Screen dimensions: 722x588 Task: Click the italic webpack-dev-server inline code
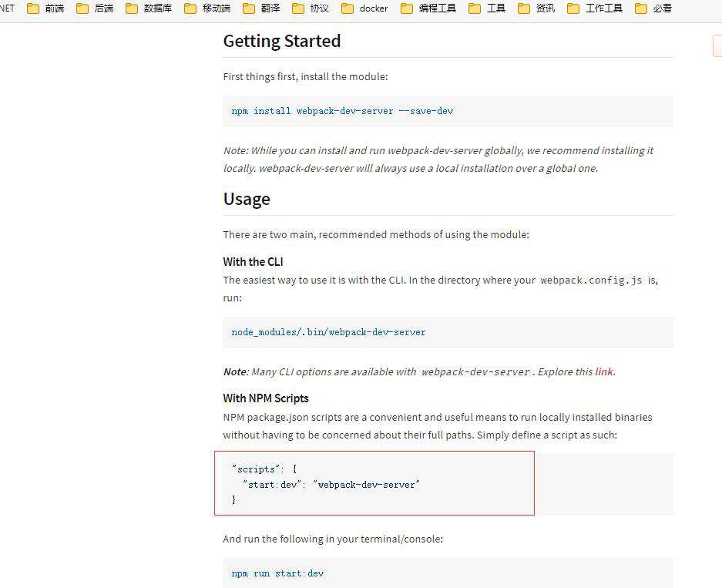pyautogui.click(x=475, y=372)
